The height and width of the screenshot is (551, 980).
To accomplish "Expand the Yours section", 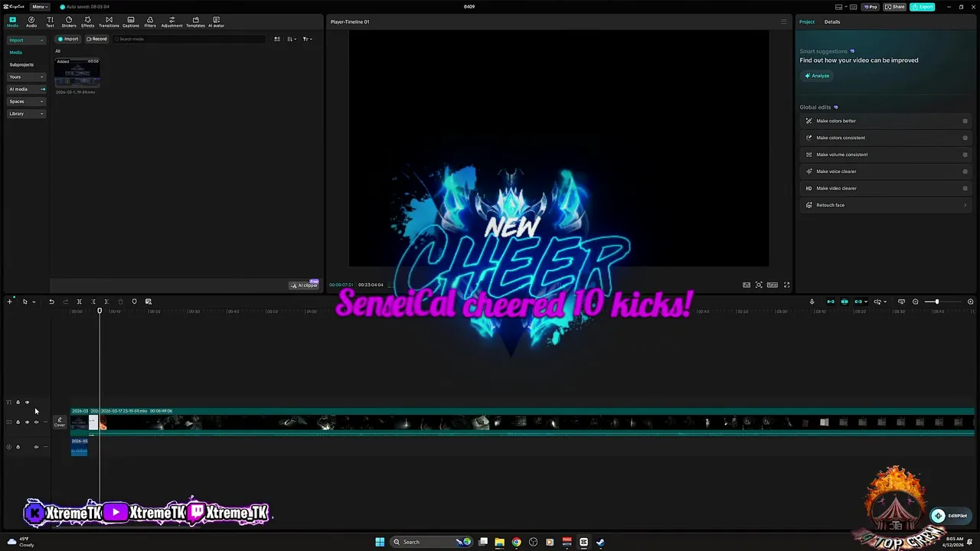I will point(26,77).
